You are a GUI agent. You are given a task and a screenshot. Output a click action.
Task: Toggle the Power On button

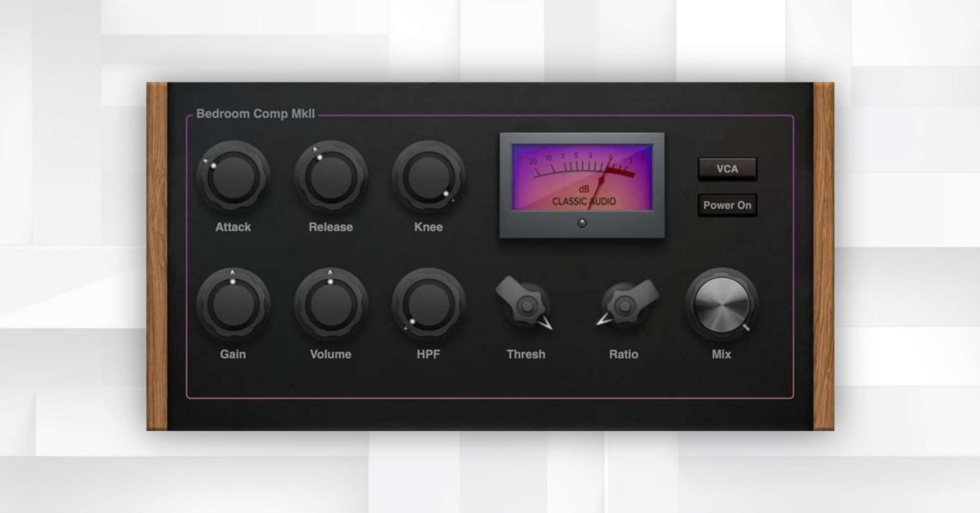pos(727,205)
